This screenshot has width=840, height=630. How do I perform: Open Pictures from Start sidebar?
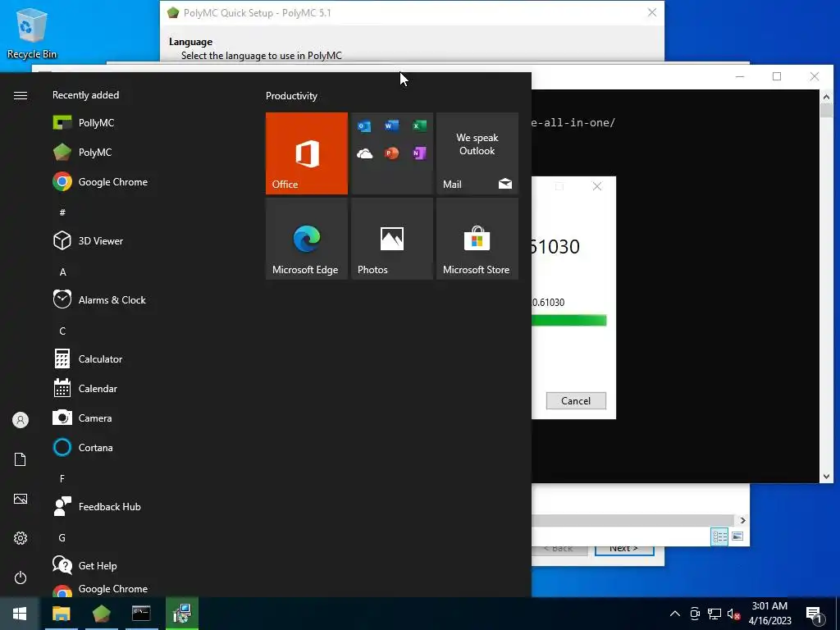pos(21,499)
